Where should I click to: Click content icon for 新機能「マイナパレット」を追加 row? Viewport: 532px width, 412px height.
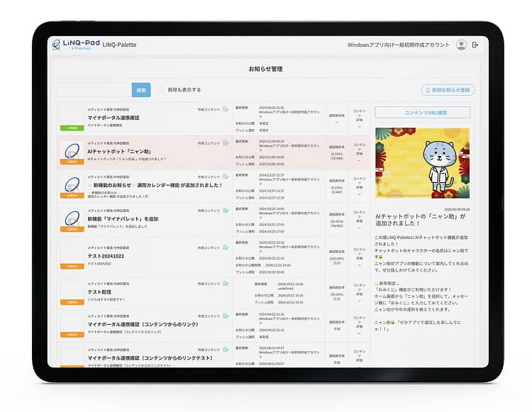(x=226, y=211)
